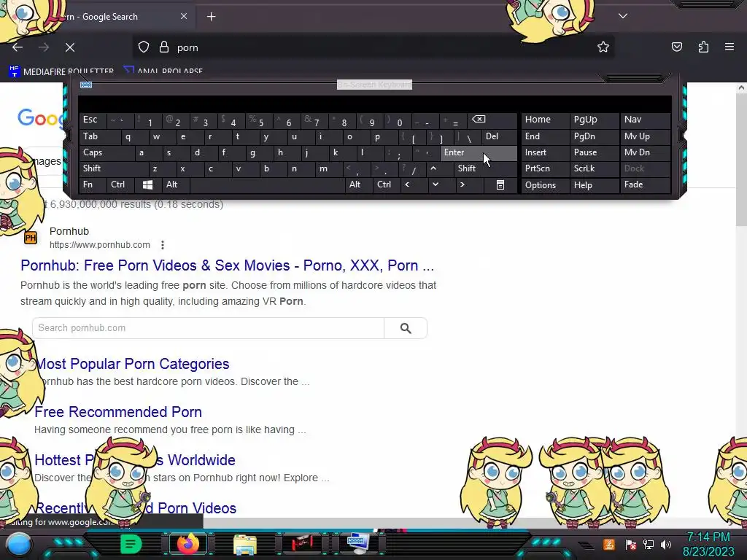Click the Help key on the keyboard

594,185
